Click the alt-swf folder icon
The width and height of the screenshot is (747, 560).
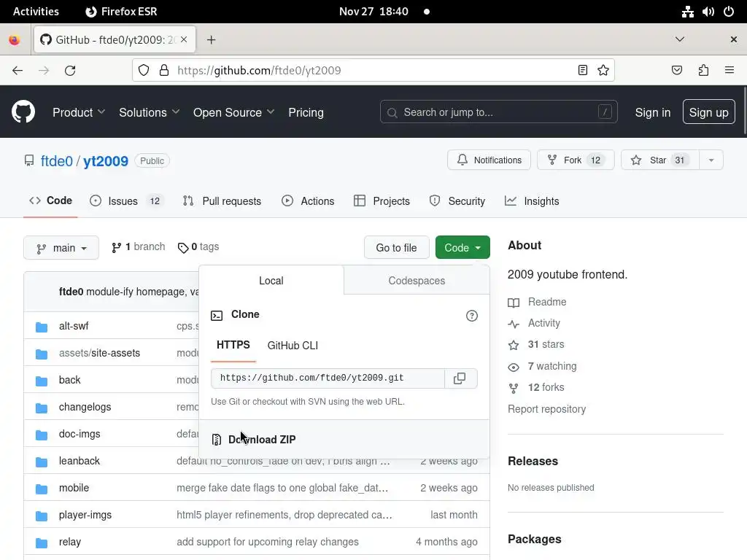pos(42,327)
